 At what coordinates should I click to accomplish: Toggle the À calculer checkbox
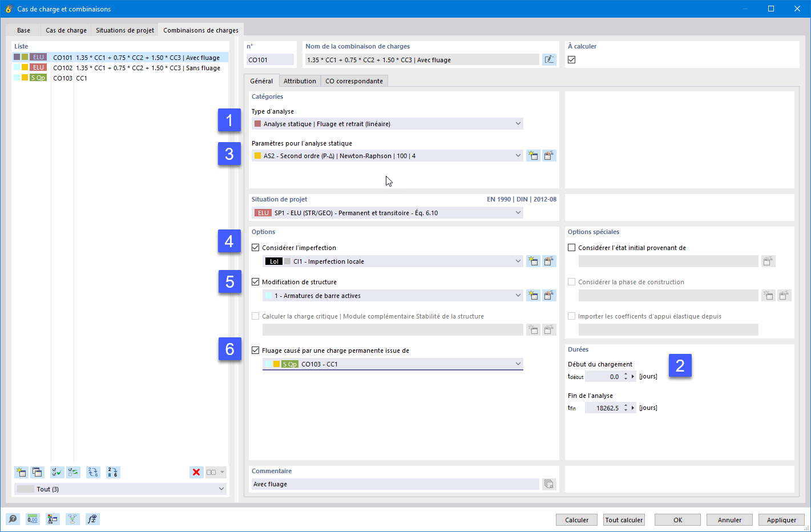tap(571, 60)
